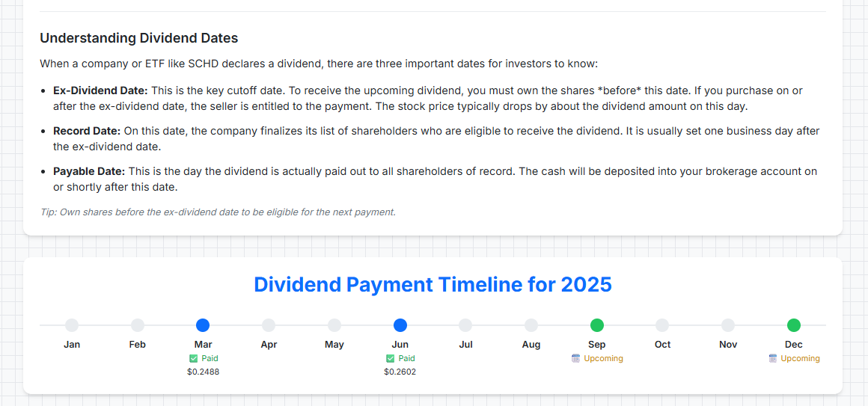
Task: Click the bold Ex-Dividend Date: term
Action: pyautogui.click(x=101, y=90)
